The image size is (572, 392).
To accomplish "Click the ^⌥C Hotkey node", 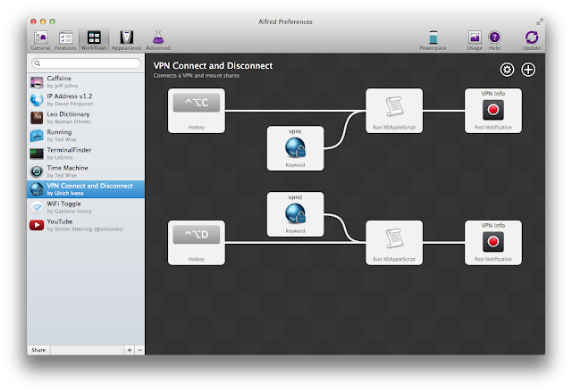I will [197, 111].
